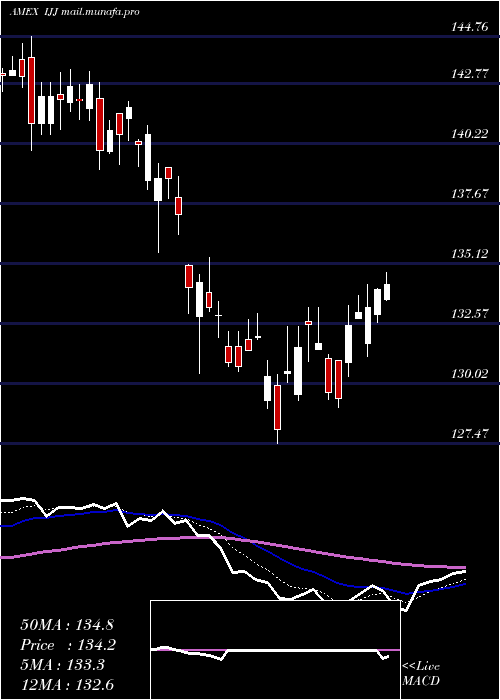Click the Price : 134.2 reading
The height and width of the screenshot is (700, 500).
(68, 645)
